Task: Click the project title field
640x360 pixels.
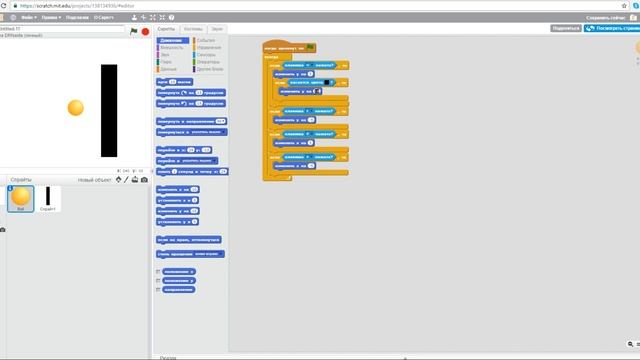Action: [x=62, y=29]
